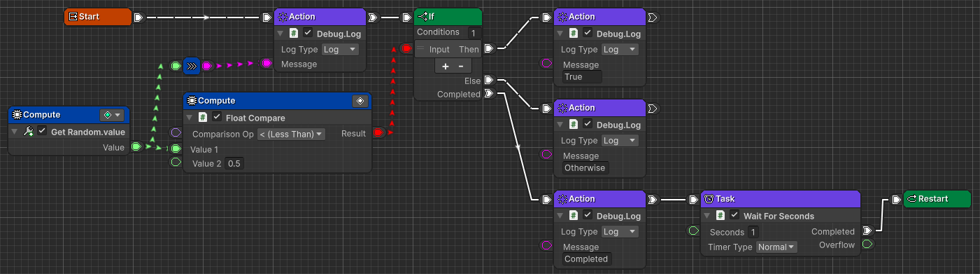Click the blue relay node with arrows
Image resolution: width=980 pixels, height=274 pixels.
click(192, 66)
